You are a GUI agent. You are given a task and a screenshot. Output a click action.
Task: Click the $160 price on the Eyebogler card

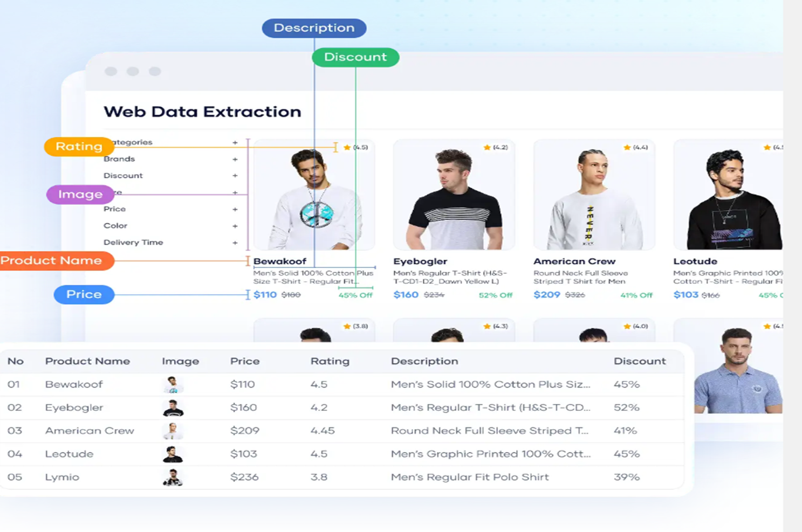406,295
